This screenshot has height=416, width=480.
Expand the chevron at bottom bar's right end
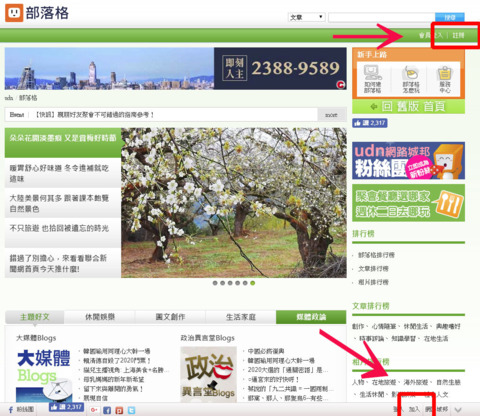pyautogui.click(x=458, y=410)
